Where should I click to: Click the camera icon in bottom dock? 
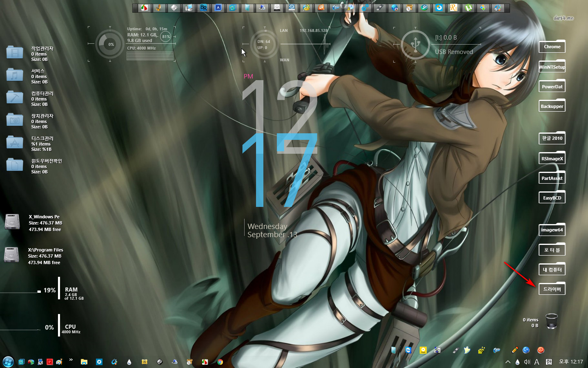[438, 350]
